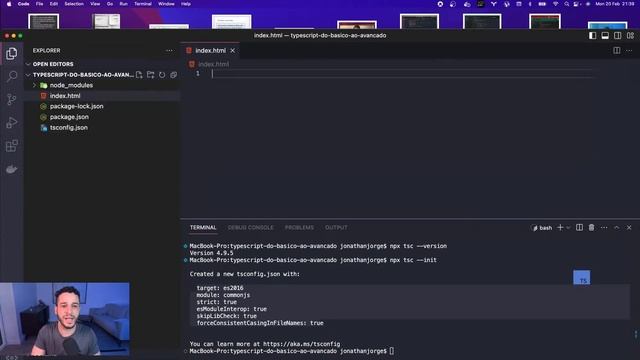Split the editor to the right
The height and width of the screenshot is (360, 640).
click(617, 51)
